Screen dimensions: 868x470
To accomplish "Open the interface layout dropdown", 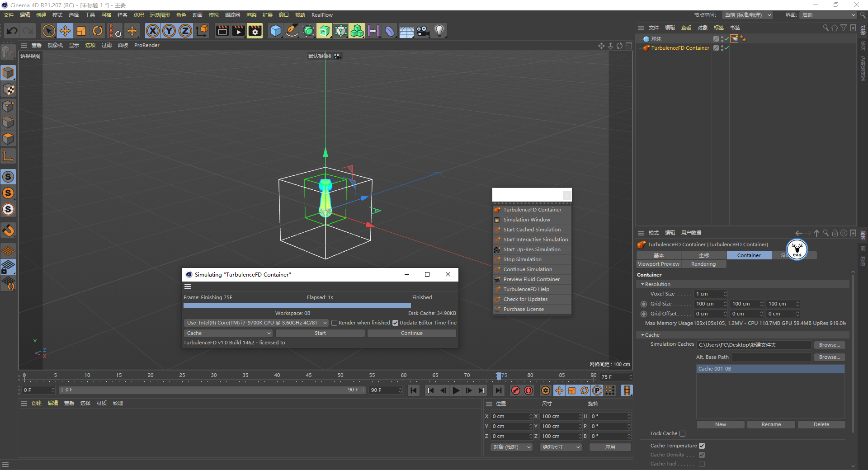I will point(828,15).
